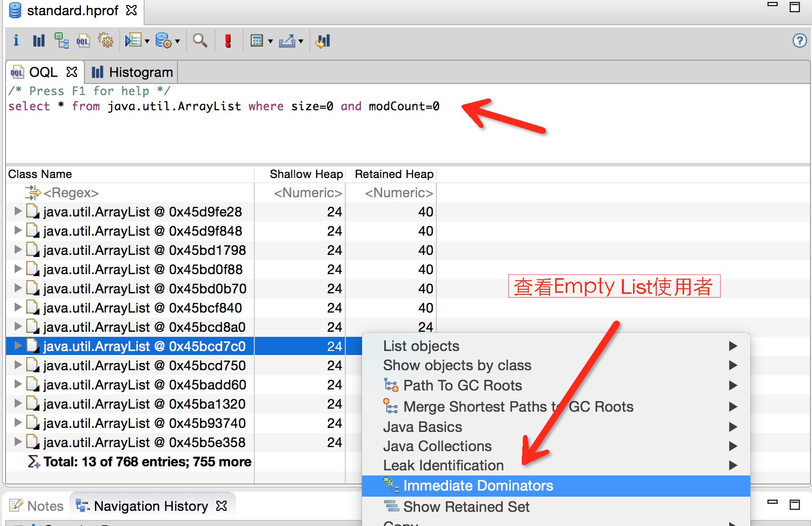This screenshot has width=812, height=526.
Task: Sort by Retained Heap column header
Action: 394,174
